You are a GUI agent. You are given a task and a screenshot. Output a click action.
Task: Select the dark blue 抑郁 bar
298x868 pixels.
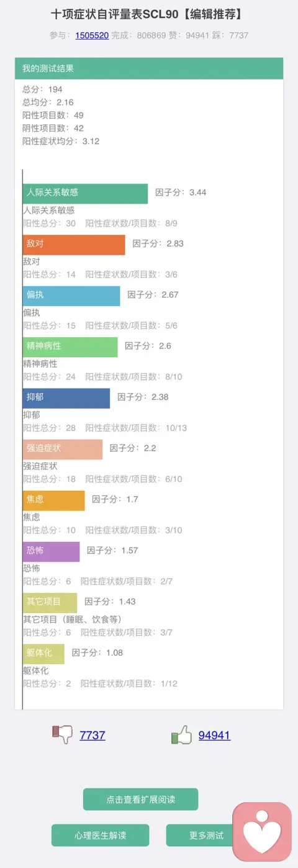[x=66, y=398]
